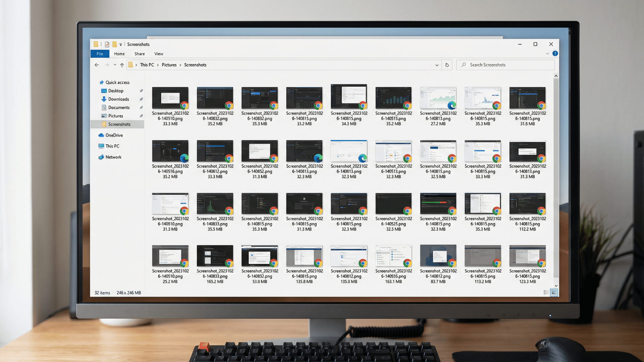Viewport: 644px width, 362px height.
Task: Select the 27.2 MB screenshot thumbnail
Action: tap(438, 98)
